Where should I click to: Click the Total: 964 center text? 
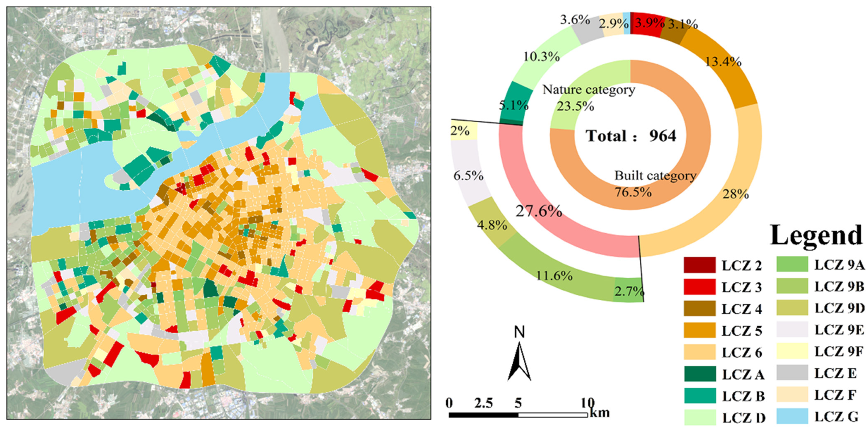point(631,136)
